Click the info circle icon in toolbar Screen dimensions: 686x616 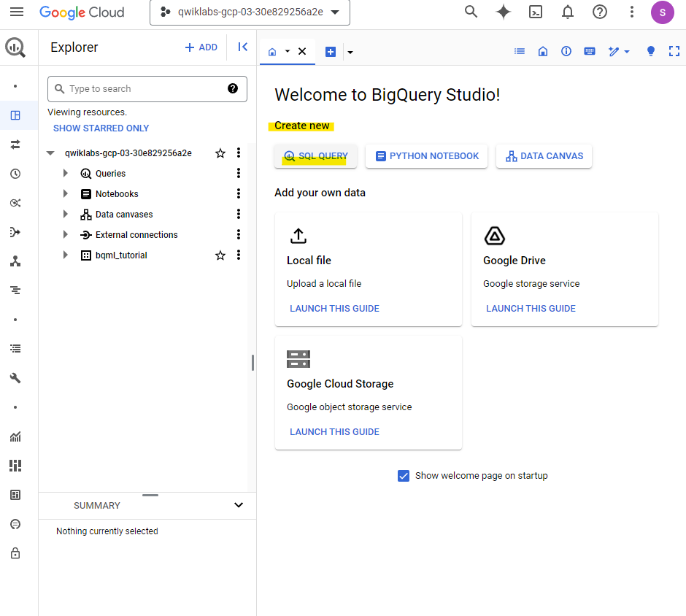click(566, 52)
